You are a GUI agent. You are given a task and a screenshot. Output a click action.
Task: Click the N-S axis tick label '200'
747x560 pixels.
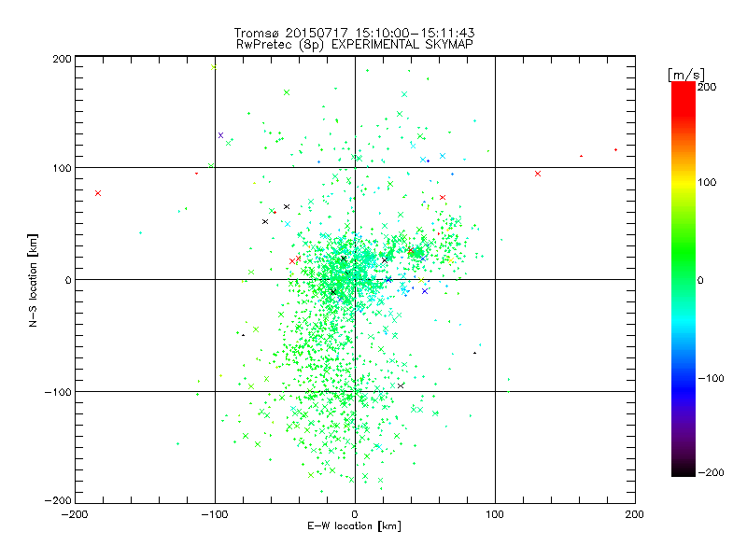point(62,59)
